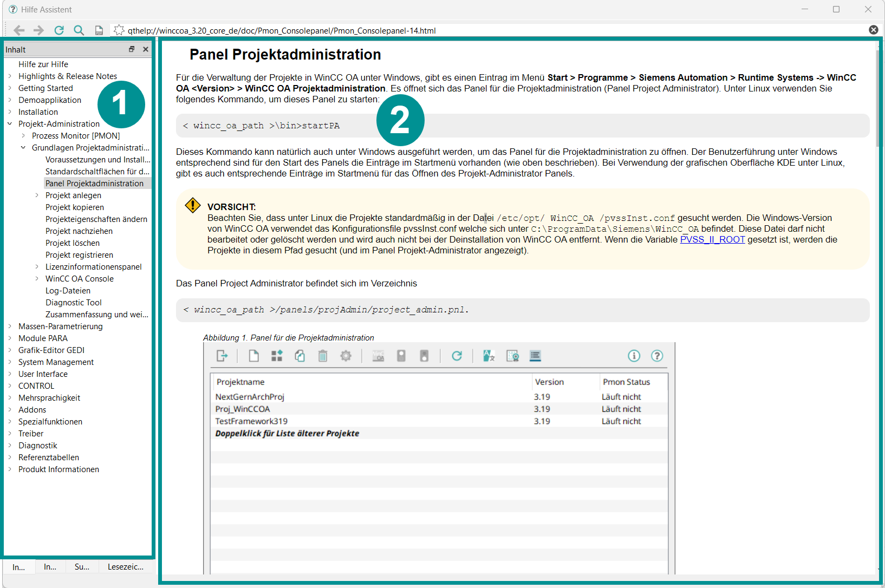Select Mehrsprachigkeit in the contents
885x588 pixels.
pos(49,398)
